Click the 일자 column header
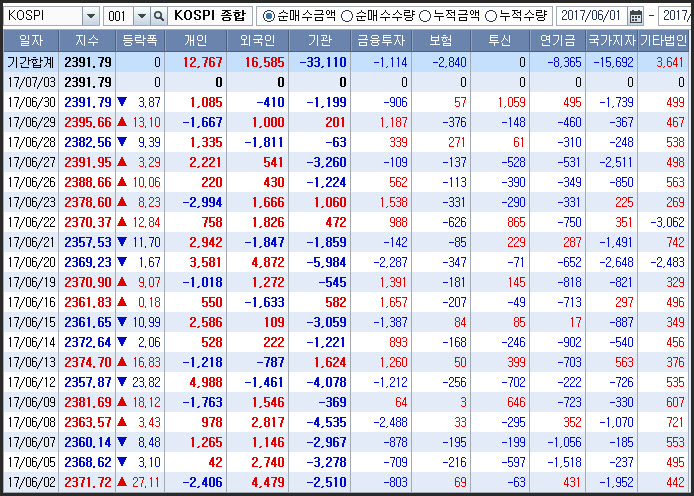694x496 pixels. coord(31,41)
